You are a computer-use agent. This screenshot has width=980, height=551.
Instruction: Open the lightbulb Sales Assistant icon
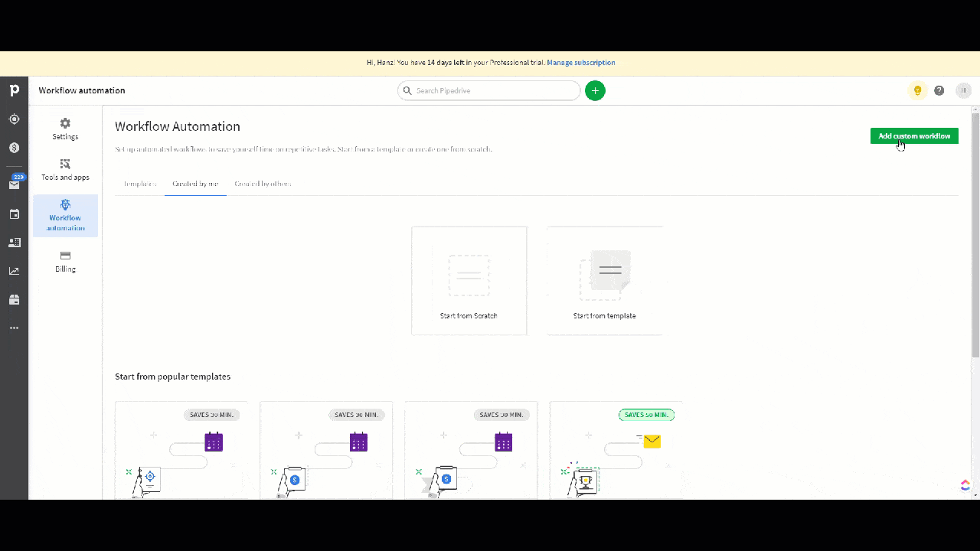pyautogui.click(x=916, y=90)
